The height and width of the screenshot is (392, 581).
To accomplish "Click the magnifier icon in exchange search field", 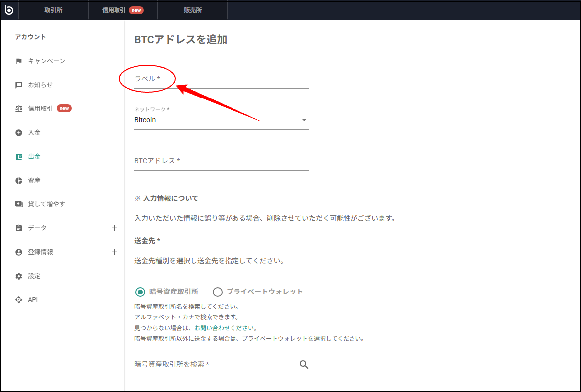I will (x=304, y=364).
